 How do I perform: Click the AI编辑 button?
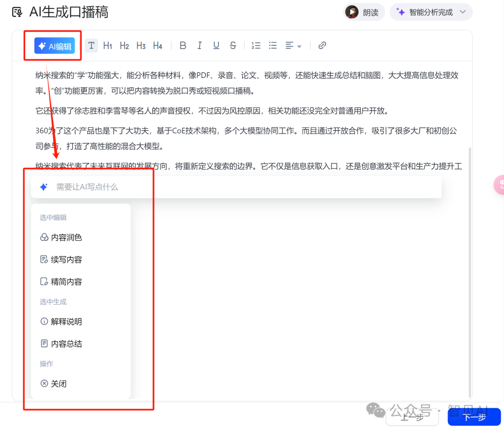tap(55, 46)
